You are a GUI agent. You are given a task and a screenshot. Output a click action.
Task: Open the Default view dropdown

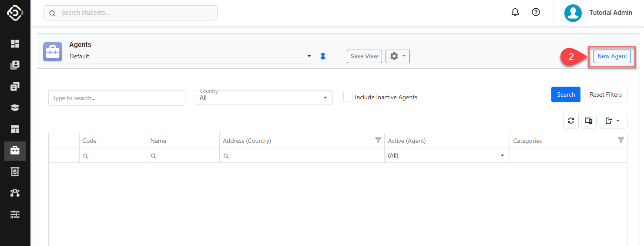[191, 56]
